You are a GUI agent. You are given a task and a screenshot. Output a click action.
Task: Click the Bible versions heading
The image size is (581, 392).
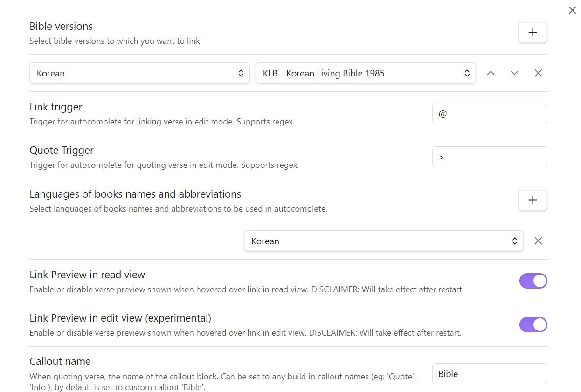(61, 26)
